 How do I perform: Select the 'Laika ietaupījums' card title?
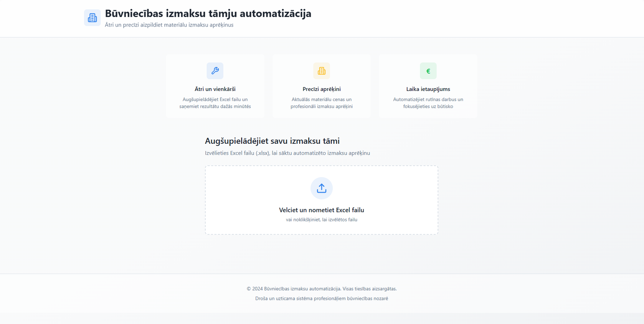pyautogui.click(x=428, y=89)
